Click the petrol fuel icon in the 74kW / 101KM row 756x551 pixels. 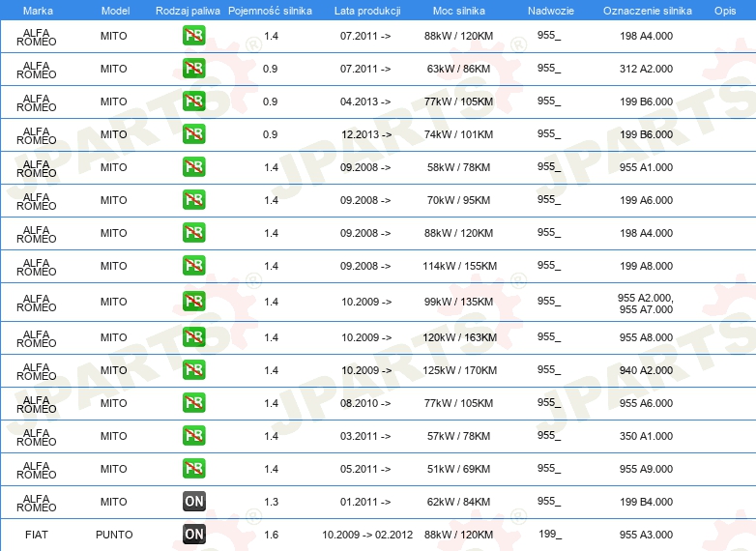[193, 134]
